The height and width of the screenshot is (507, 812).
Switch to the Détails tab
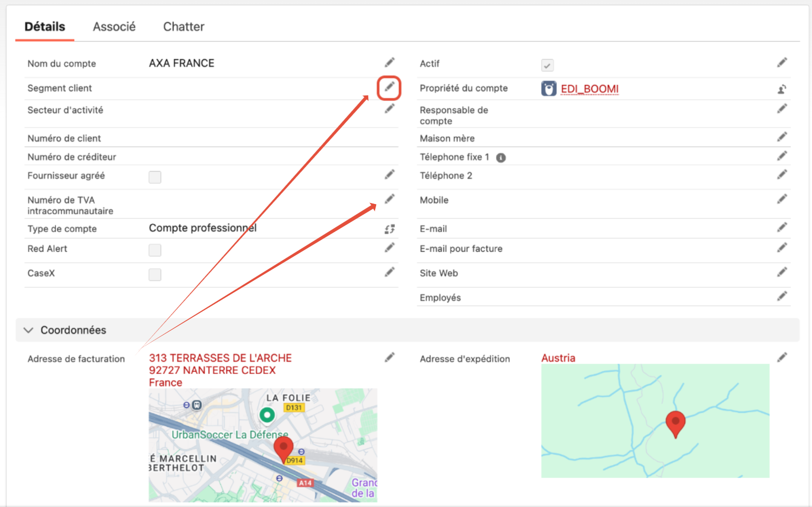(x=45, y=26)
